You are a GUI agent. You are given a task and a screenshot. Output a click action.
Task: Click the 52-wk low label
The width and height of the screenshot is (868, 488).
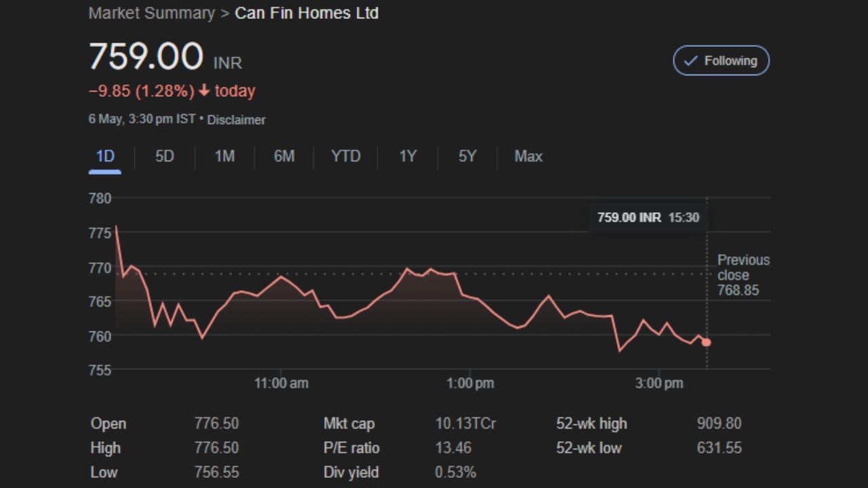click(589, 448)
